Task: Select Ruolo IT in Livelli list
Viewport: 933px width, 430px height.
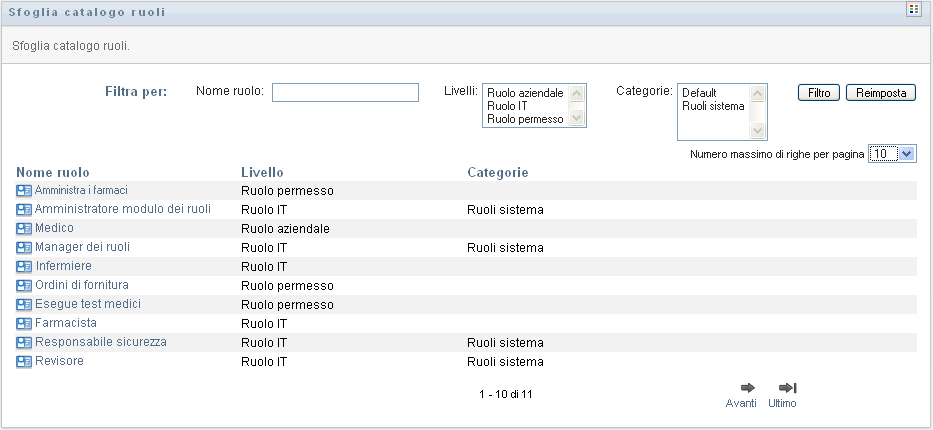Action: click(x=506, y=106)
